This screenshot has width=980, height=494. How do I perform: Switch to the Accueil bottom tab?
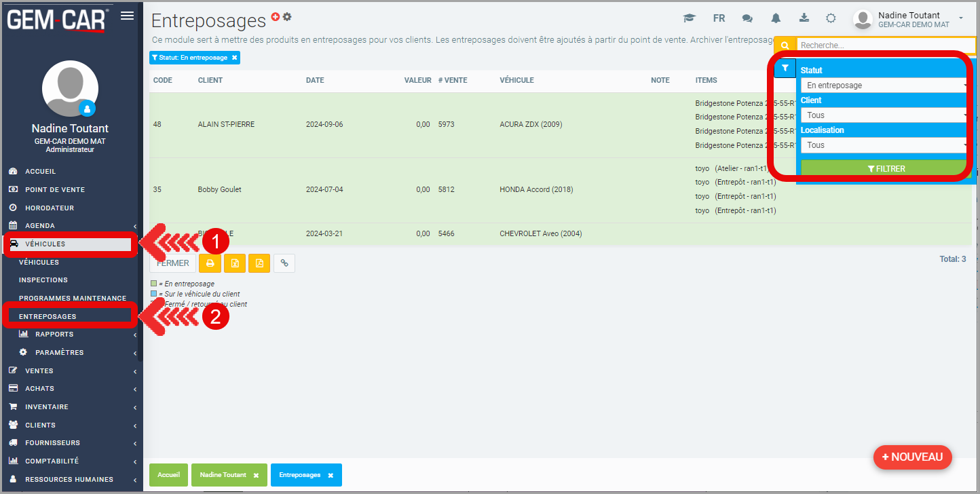pyautogui.click(x=168, y=475)
